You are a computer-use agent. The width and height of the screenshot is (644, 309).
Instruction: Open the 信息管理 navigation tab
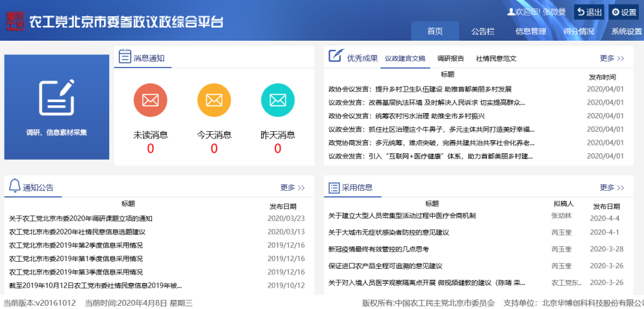(x=531, y=31)
